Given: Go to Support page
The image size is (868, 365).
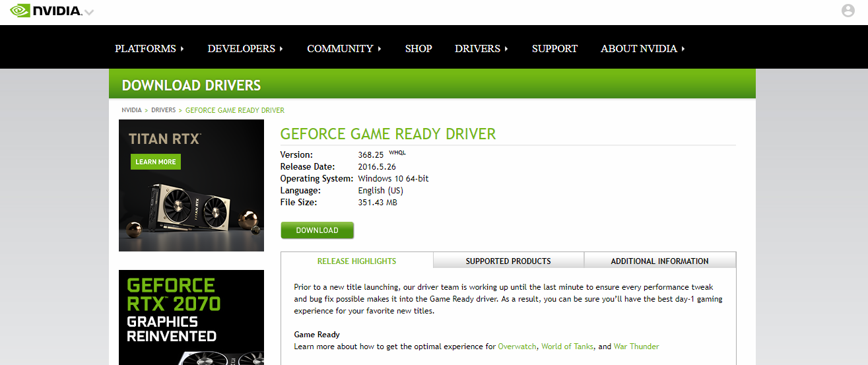Looking at the screenshot, I should coord(554,48).
